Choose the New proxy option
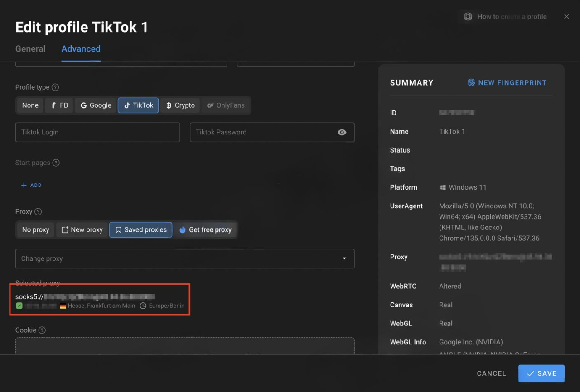The width and height of the screenshot is (580, 392). tap(82, 230)
